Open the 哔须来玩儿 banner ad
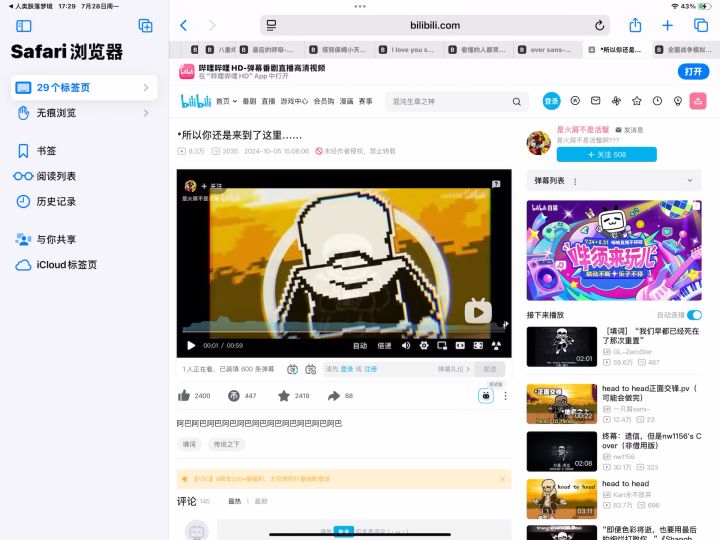This screenshot has width=720, height=540. point(614,250)
